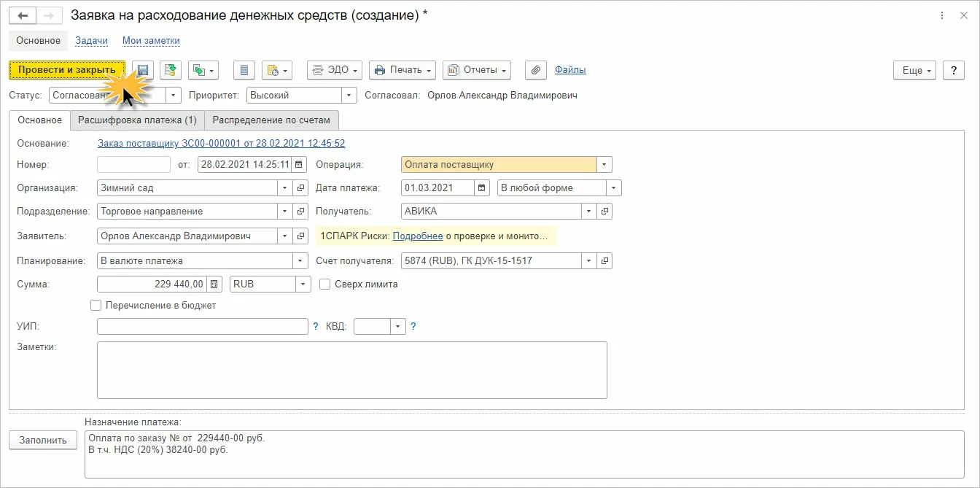Open the Заказ поставщику ЗС00-000001 link
Image resolution: width=980 pixels, height=488 pixels.
click(x=221, y=144)
